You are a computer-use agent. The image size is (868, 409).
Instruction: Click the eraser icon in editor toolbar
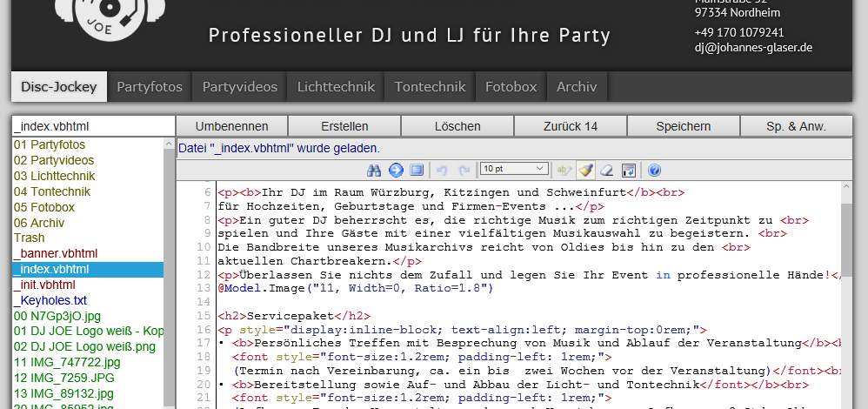click(607, 170)
